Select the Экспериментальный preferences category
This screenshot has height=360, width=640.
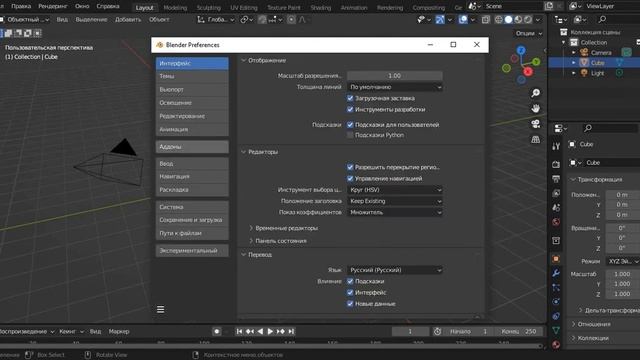(192, 251)
